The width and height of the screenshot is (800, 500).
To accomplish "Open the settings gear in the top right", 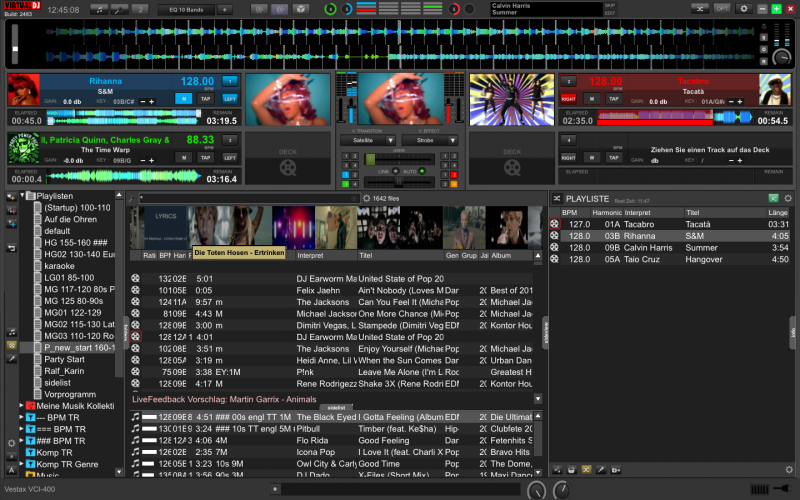I will click(x=744, y=9).
